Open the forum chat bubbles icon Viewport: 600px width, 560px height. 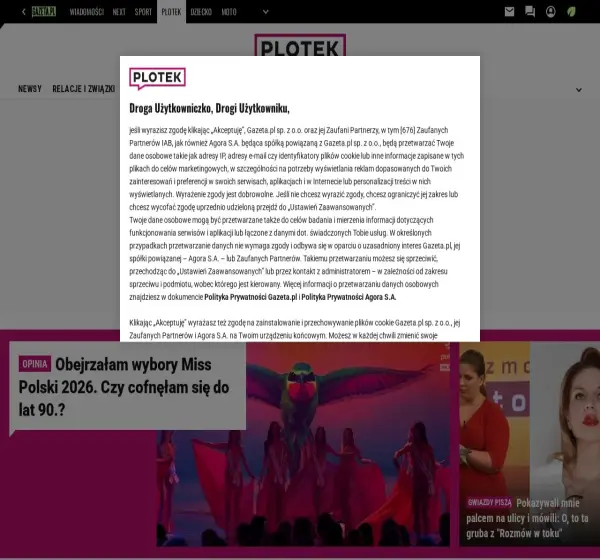(530, 12)
